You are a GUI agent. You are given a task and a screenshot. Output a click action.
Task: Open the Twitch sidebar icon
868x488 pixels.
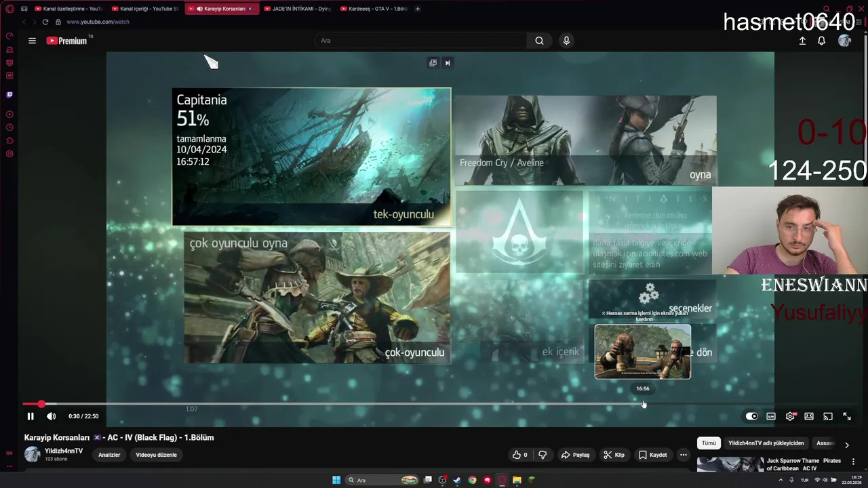pyautogui.click(x=9, y=95)
